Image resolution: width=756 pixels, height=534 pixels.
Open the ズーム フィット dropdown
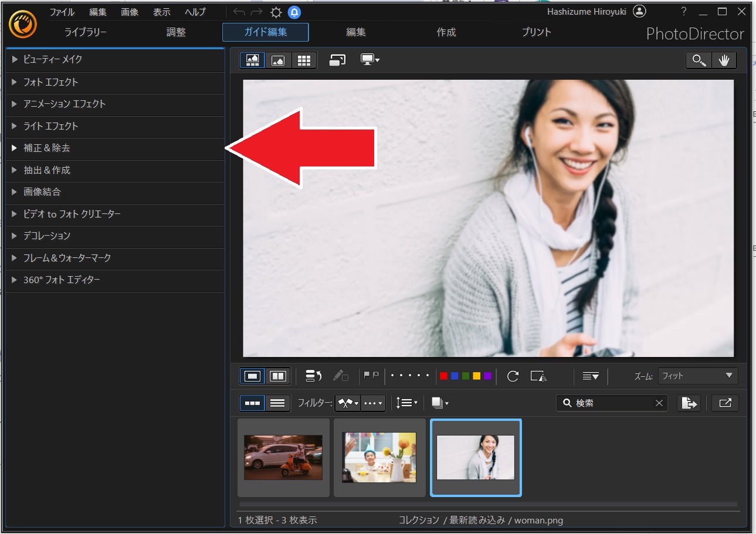[697, 376]
